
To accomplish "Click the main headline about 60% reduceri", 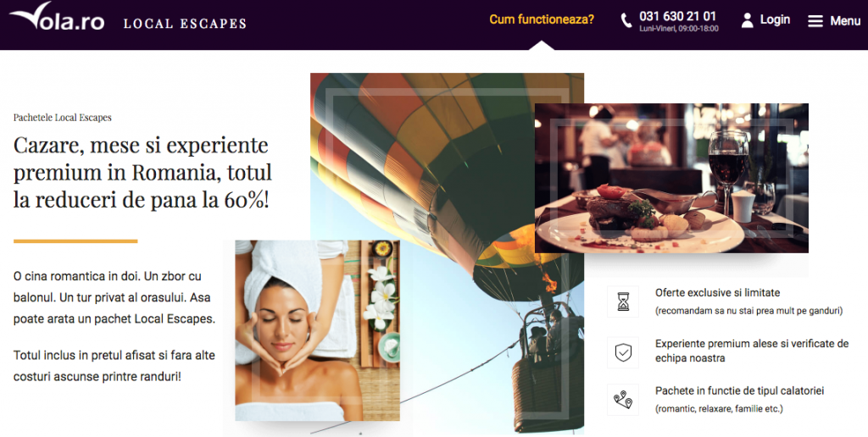I will (142, 173).
